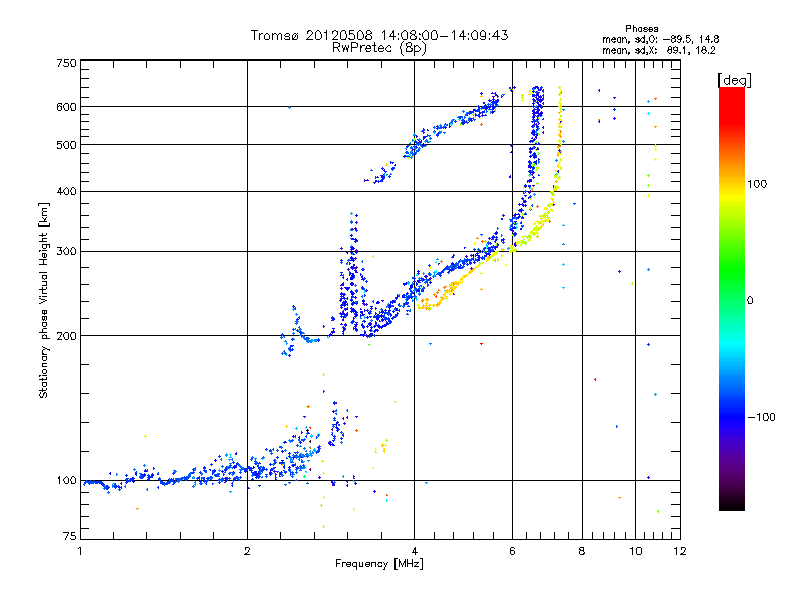Click the y-axis tick label '200'

coord(66,336)
